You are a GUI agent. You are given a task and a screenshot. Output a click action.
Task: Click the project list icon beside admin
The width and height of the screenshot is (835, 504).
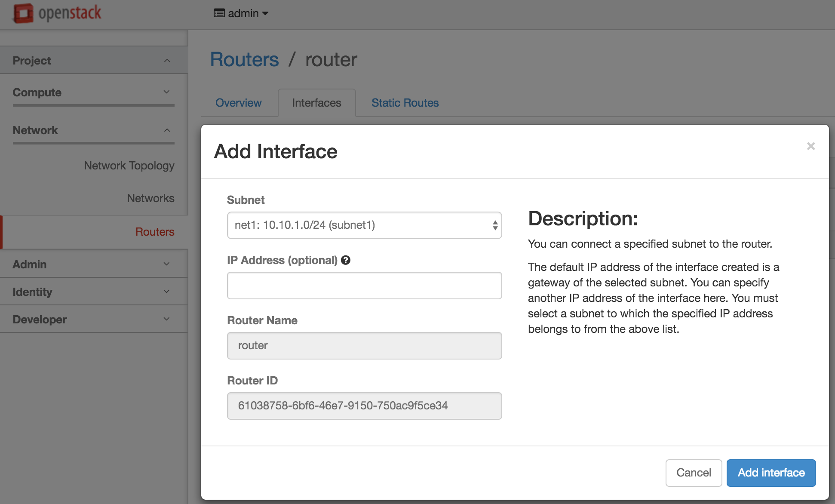[x=219, y=13]
